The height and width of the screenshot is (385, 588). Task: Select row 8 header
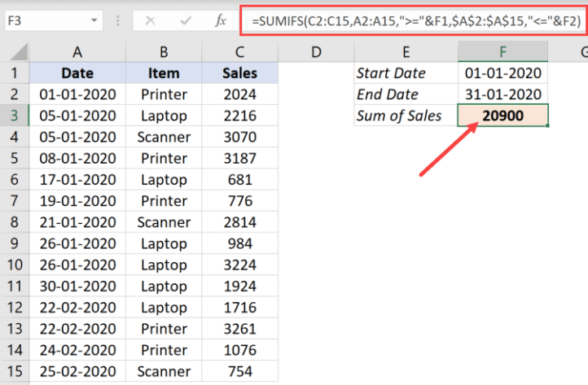(15, 221)
